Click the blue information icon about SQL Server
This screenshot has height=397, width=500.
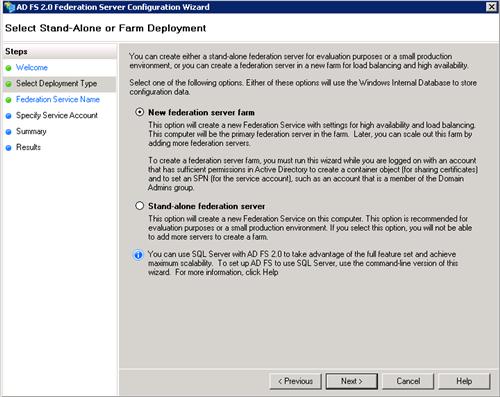138,255
